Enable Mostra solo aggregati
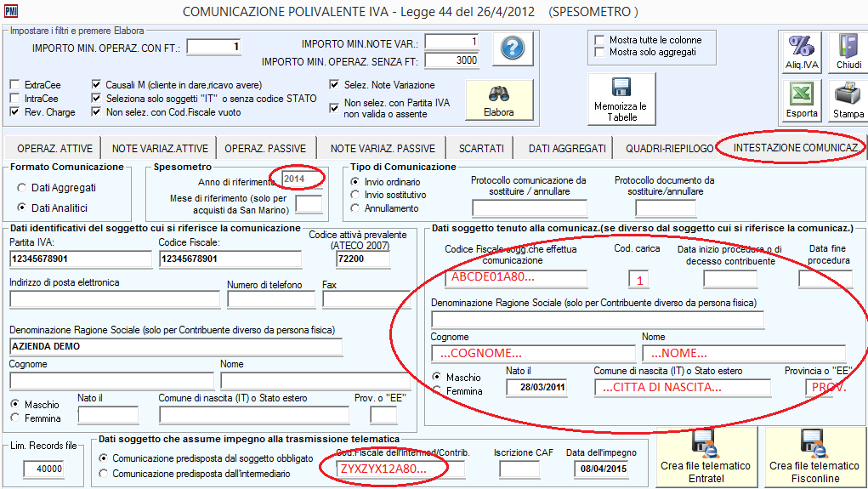Screen dimensions: 868x489 click(x=599, y=52)
